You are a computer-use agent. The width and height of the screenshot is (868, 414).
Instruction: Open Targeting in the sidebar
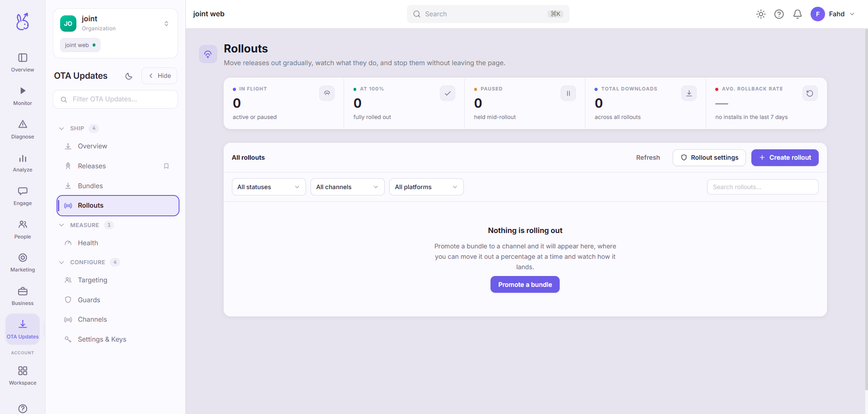[118, 280]
